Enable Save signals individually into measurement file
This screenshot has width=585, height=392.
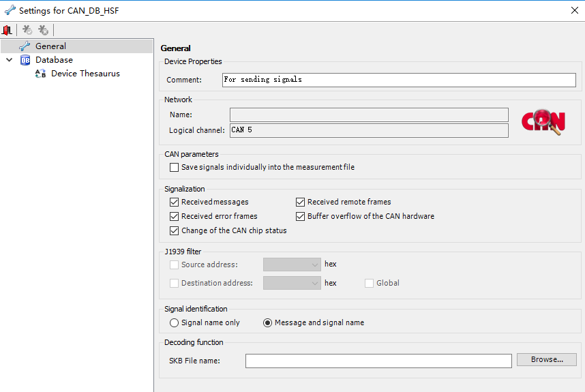point(175,167)
